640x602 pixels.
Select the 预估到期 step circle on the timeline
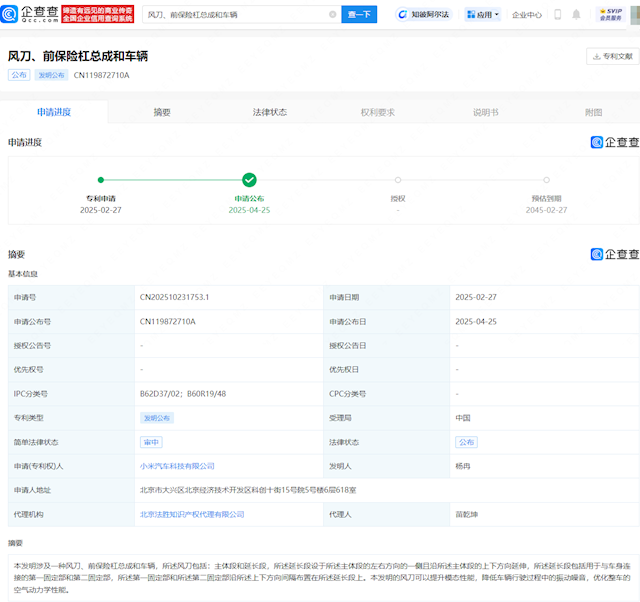pyautogui.click(x=547, y=180)
